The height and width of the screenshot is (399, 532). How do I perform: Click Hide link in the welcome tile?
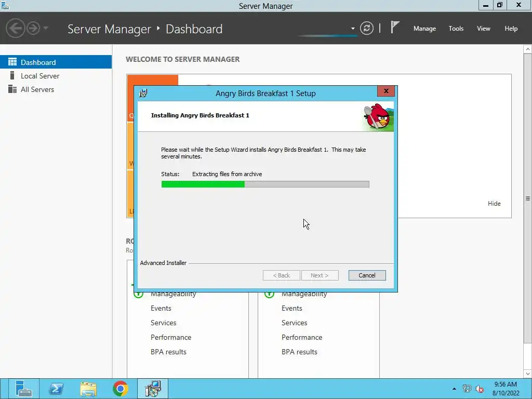[494, 203]
